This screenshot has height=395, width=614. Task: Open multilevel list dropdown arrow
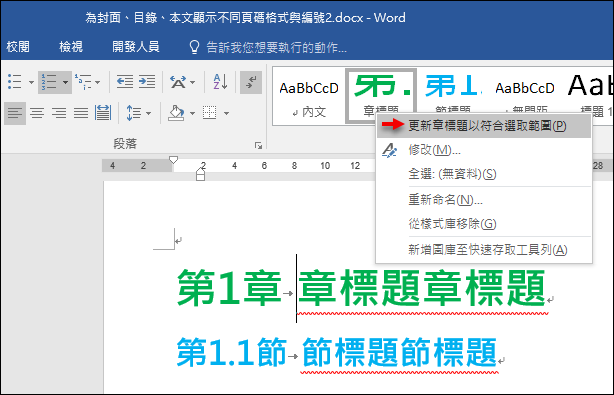98,82
